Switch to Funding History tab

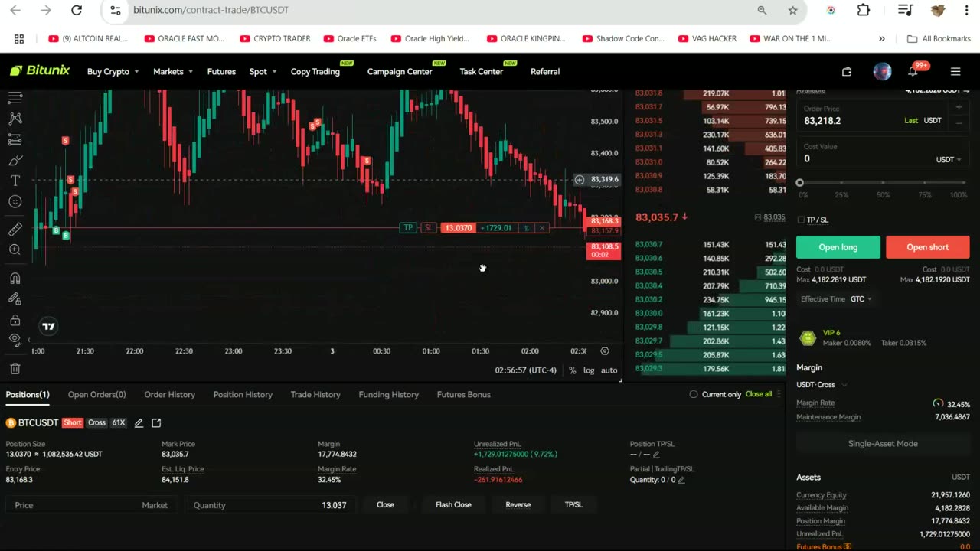pyautogui.click(x=388, y=394)
